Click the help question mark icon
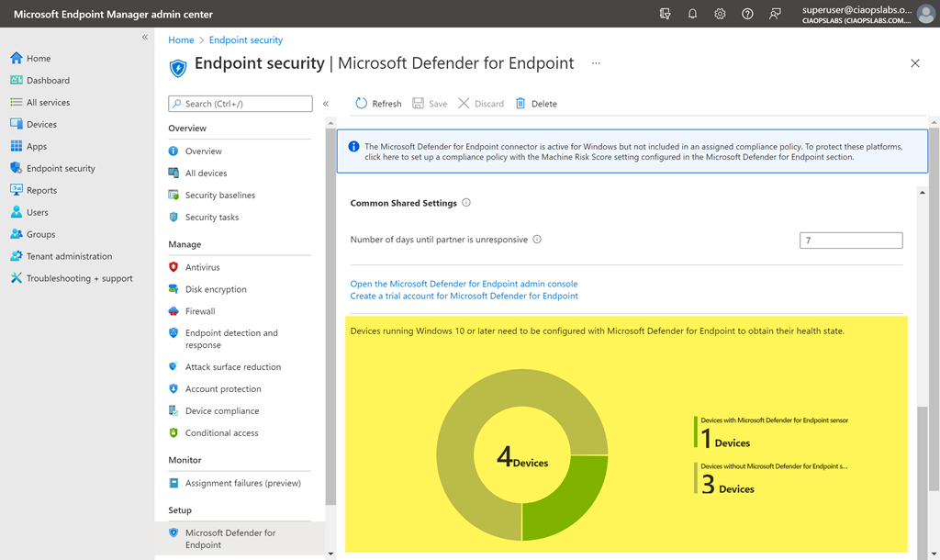 [x=748, y=14]
